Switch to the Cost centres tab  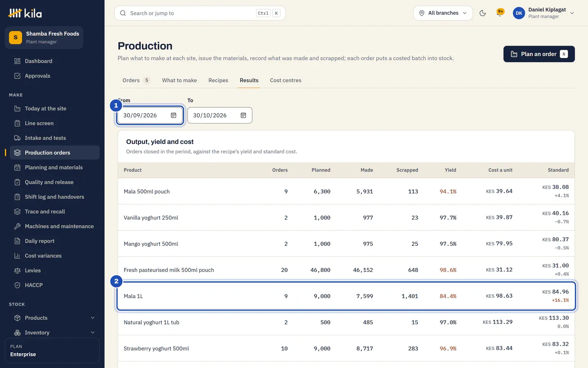[x=285, y=80]
